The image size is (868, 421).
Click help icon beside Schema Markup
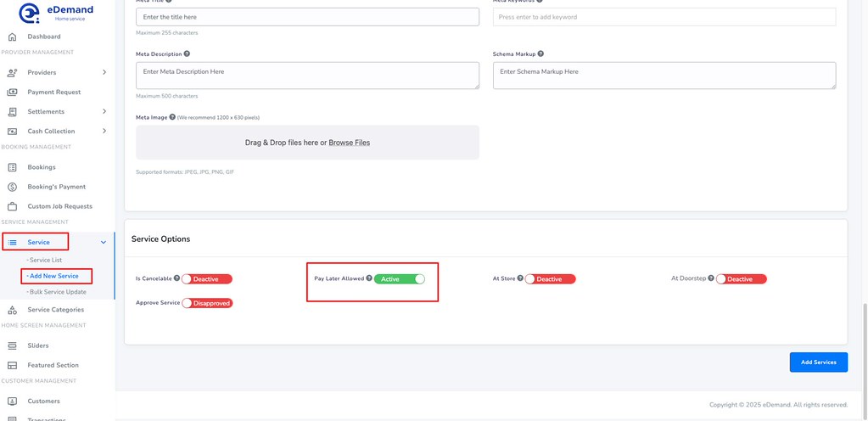pos(540,53)
